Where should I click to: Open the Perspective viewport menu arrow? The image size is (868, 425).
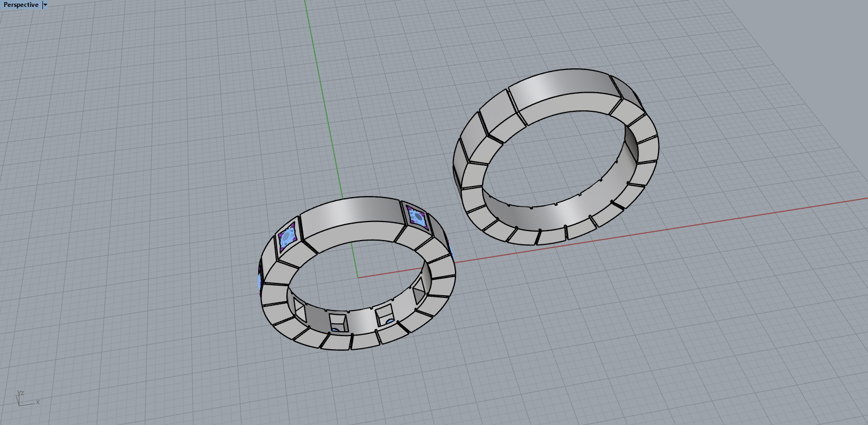pyautogui.click(x=45, y=5)
